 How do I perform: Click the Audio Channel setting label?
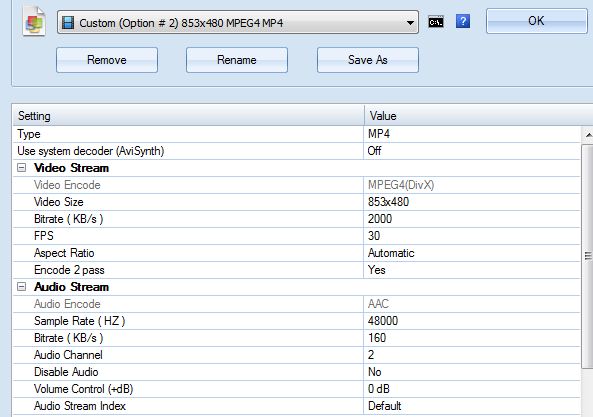[68, 355]
